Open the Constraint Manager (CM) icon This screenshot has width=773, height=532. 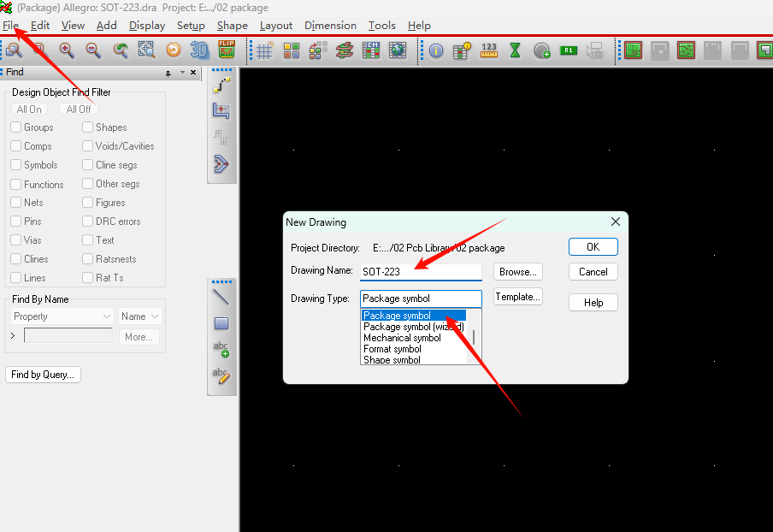pos(371,50)
